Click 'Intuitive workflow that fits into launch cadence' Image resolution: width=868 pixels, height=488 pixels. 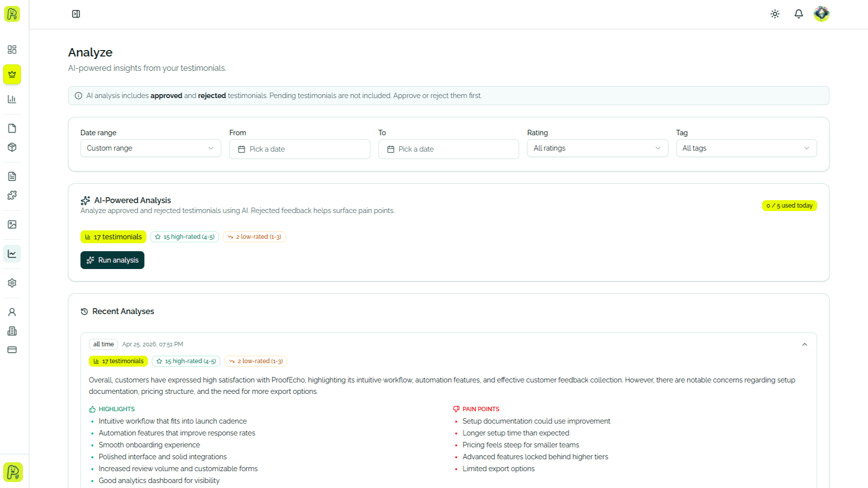(x=173, y=421)
